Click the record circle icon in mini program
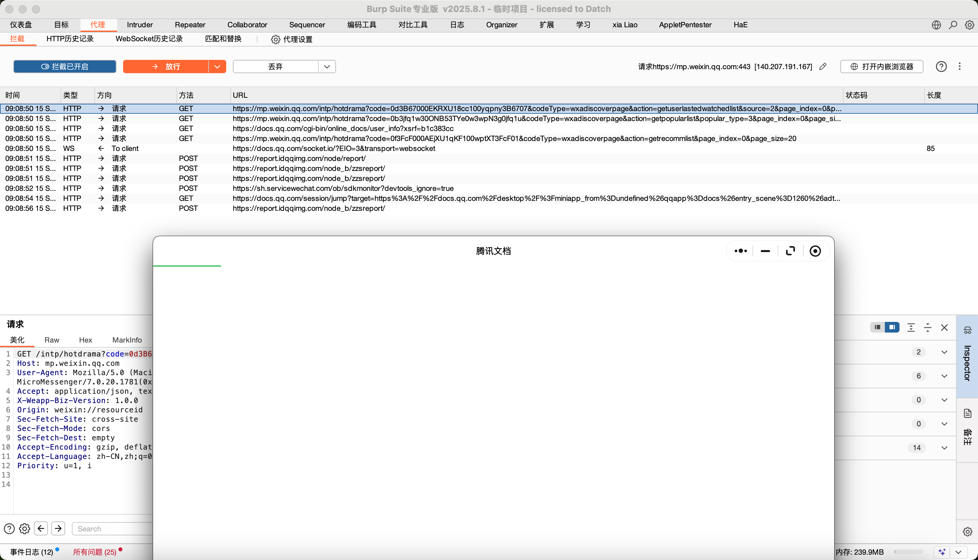 tap(815, 251)
